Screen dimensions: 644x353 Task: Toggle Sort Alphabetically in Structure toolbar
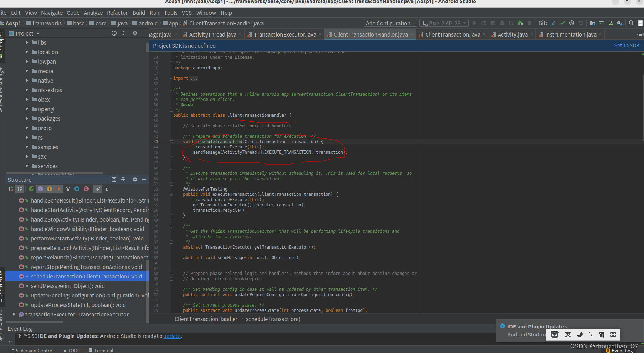tap(20, 189)
